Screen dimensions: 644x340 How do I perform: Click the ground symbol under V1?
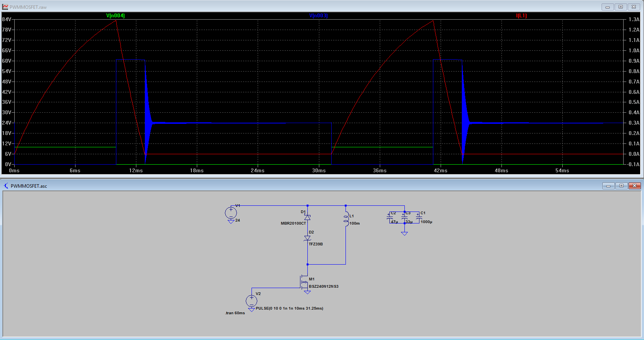pos(231,222)
